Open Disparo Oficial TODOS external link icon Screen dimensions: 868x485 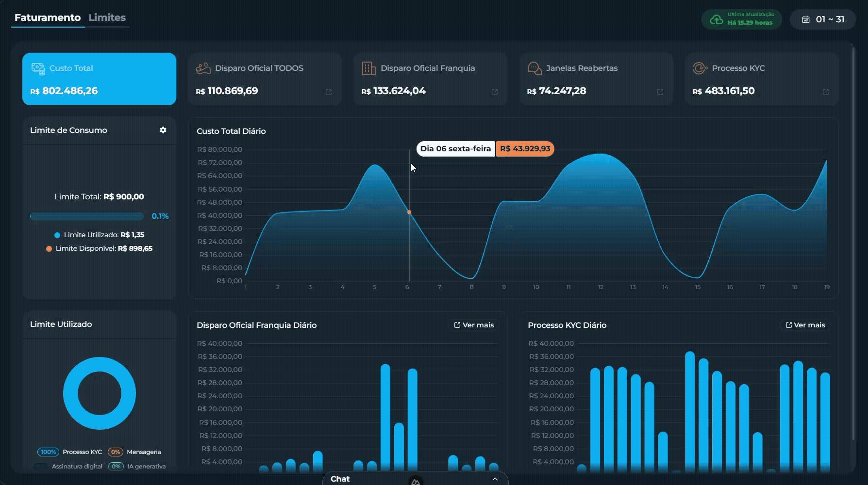(x=329, y=92)
